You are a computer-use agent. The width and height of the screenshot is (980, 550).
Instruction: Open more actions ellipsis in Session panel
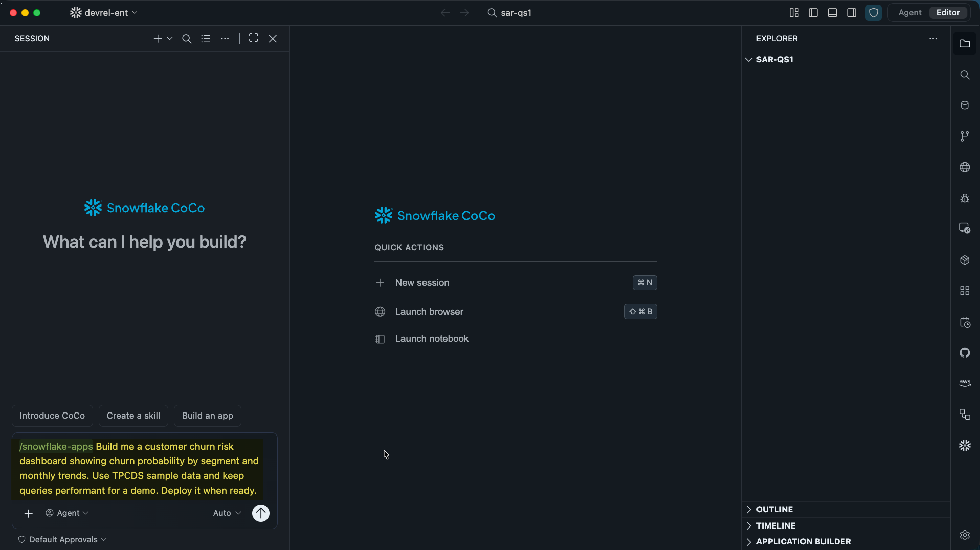pos(225,39)
